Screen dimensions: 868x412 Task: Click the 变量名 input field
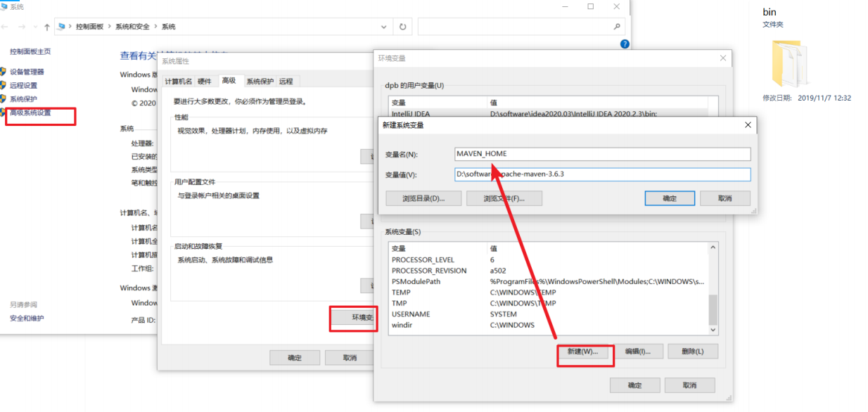(x=603, y=154)
